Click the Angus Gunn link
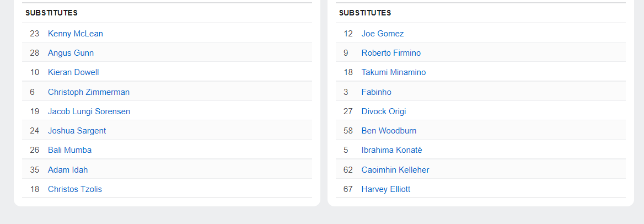Viewport: 644px width, 224px height. (71, 53)
